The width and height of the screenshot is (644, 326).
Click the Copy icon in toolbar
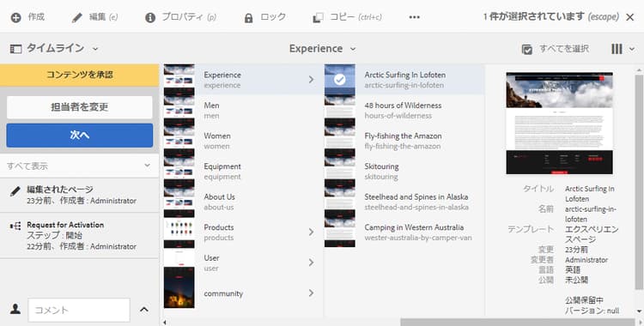[318, 18]
